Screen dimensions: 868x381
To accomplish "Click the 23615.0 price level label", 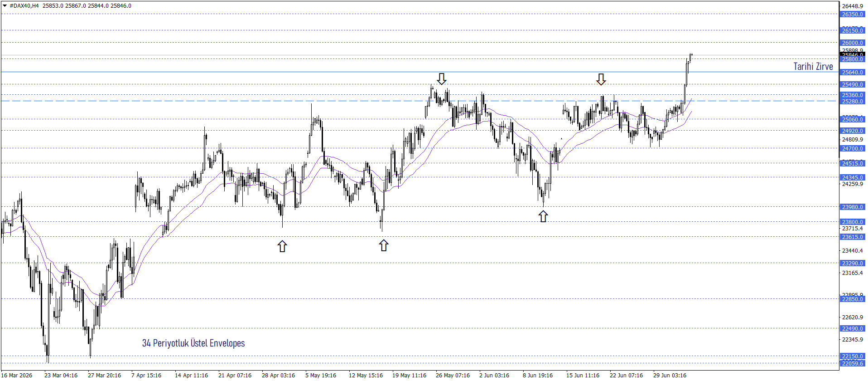I will (x=853, y=237).
